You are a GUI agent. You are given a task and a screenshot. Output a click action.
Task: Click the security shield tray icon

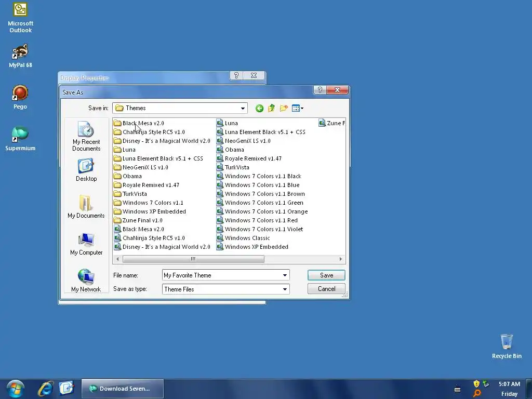tap(476, 384)
